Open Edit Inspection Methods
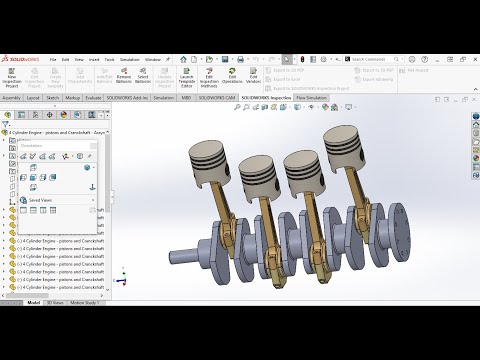 tap(209, 78)
